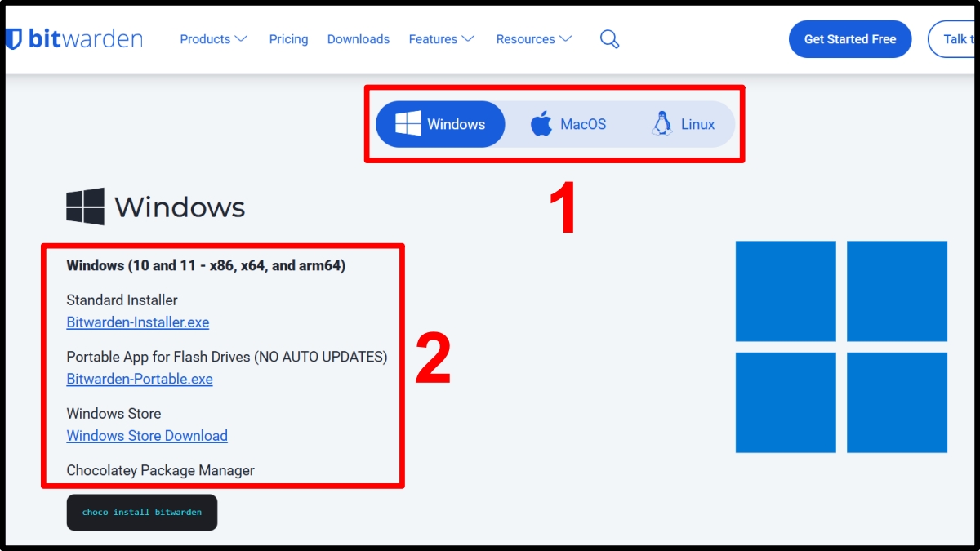Click the Windows Store label text
The width and height of the screenshot is (980, 551).
pyautogui.click(x=114, y=413)
